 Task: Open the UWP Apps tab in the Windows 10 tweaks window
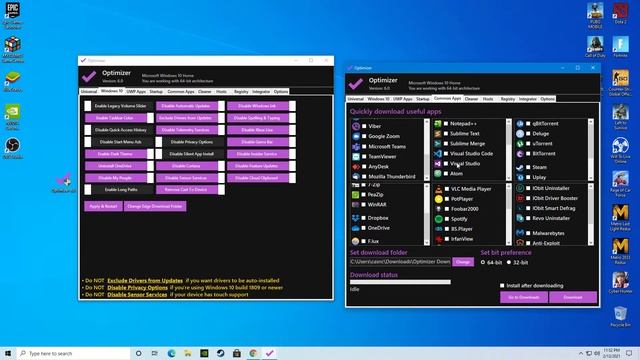click(x=136, y=92)
